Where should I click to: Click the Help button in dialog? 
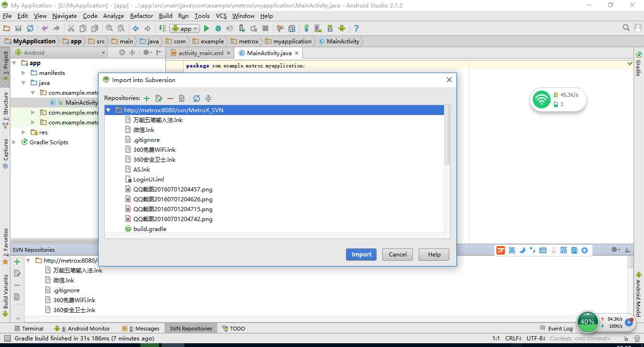point(434,255)
